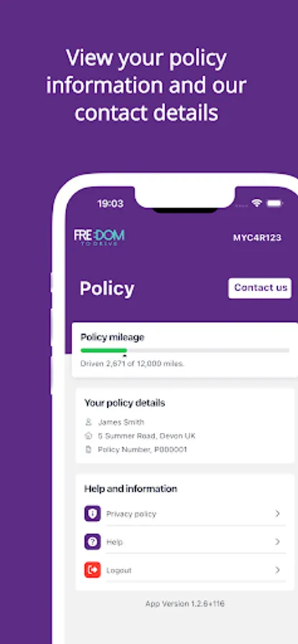Tap the Your policy details card
Screen dimensions: 298x644
coord(185,426)
